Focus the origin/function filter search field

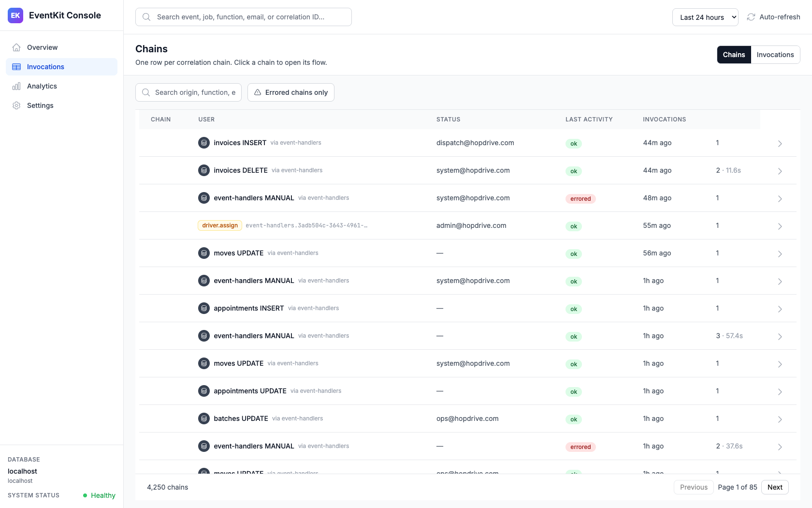(x=188, y=92)
